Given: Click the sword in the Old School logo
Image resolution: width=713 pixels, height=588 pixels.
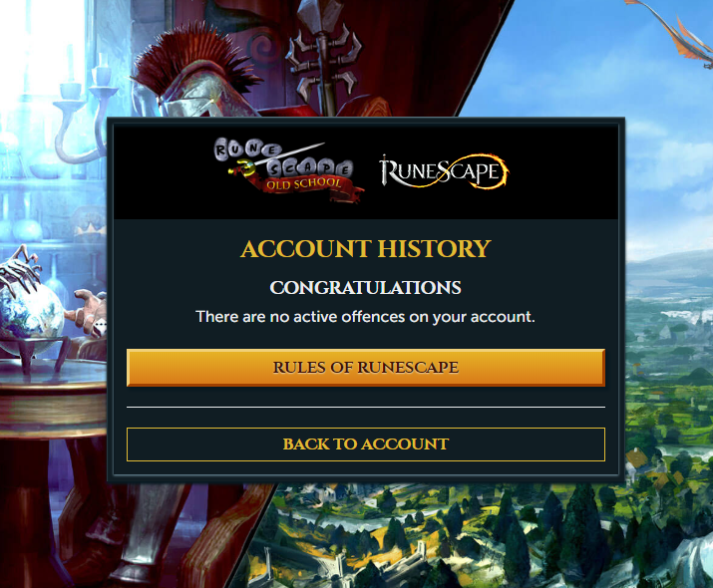Looking at the screenshot, I should coord(276,159).
